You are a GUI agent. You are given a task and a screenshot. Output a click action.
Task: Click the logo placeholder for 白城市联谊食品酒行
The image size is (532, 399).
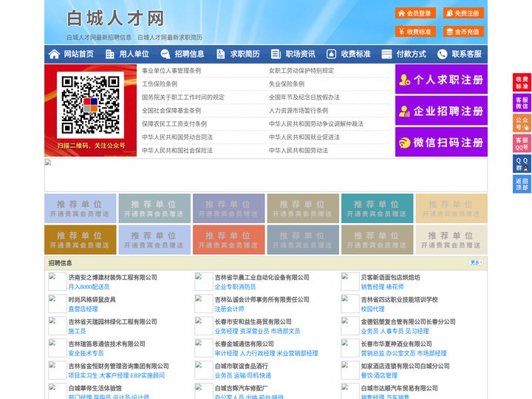(x=204, y=370)
